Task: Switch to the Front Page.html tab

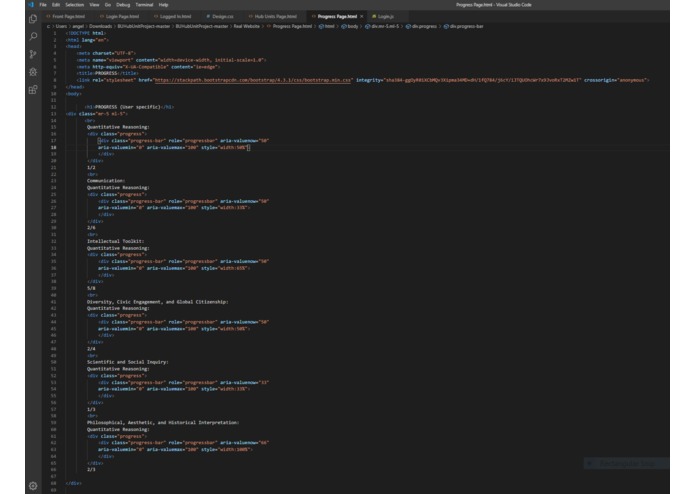Action: [68, 16]
